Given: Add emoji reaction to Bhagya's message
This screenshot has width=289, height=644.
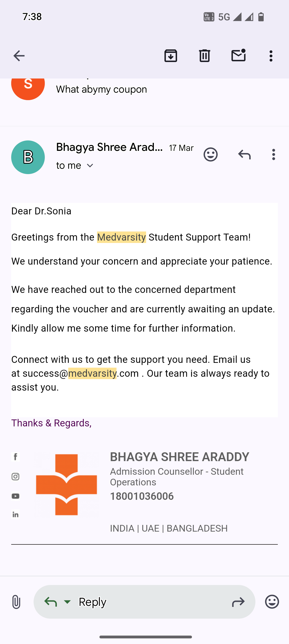Looking at the screenshot, I should coord(211,155).
